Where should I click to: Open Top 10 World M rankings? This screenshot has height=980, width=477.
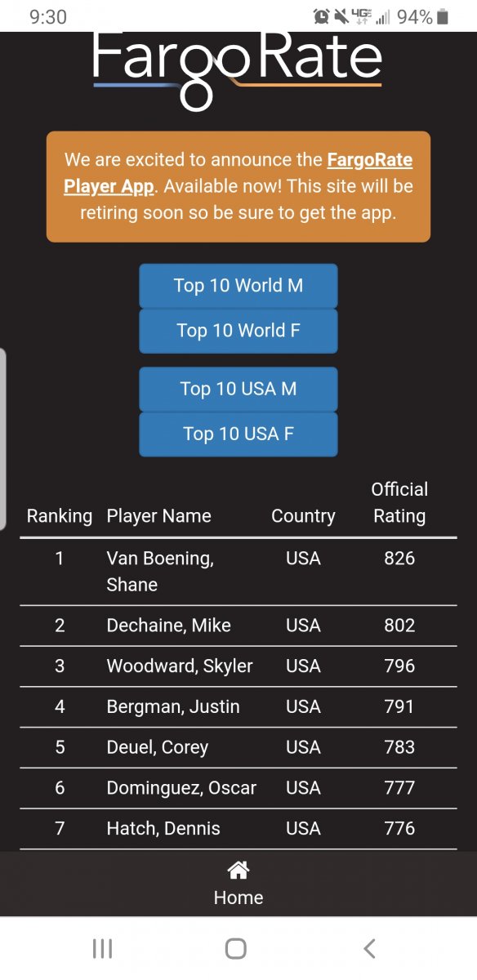[x=238, y=286]
